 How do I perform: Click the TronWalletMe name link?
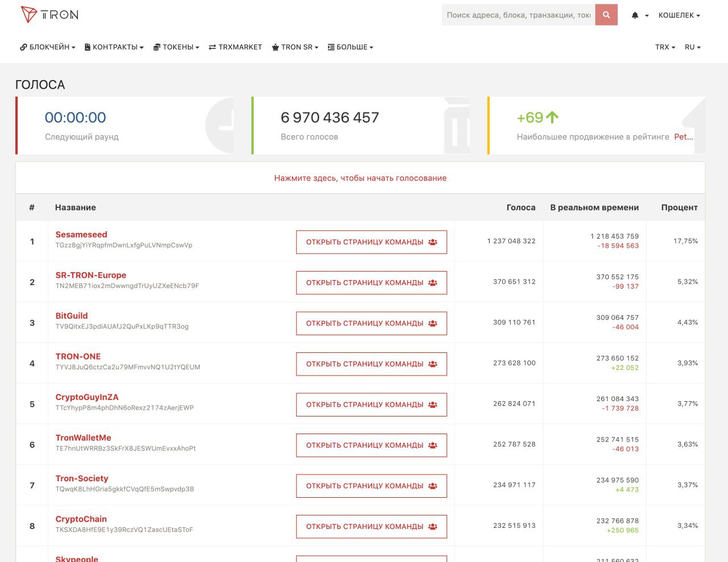[x=83, y=438]
